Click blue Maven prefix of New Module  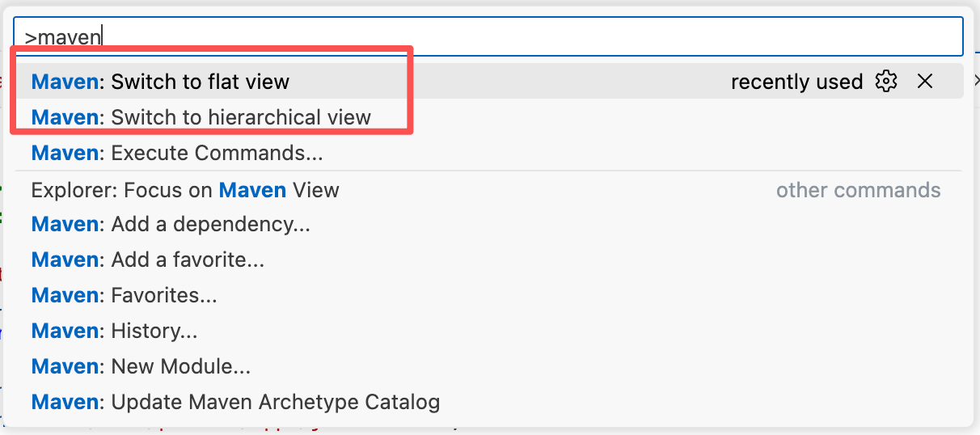[65, 366]
